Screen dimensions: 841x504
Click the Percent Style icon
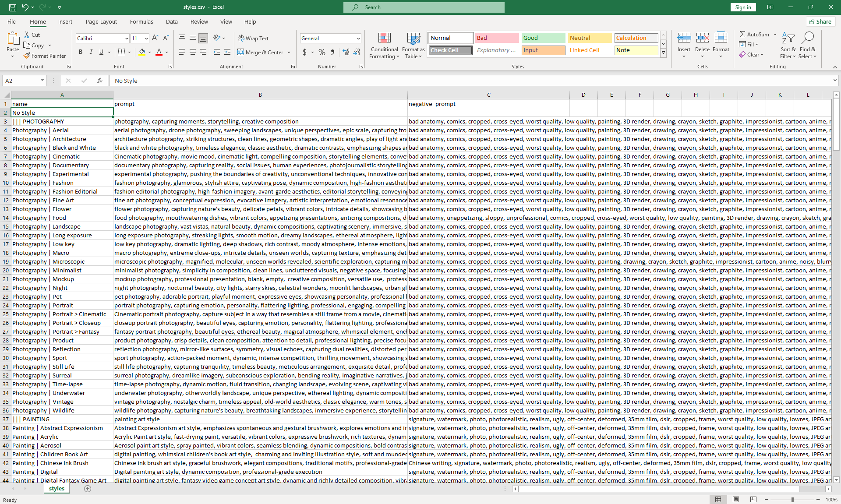322,52
